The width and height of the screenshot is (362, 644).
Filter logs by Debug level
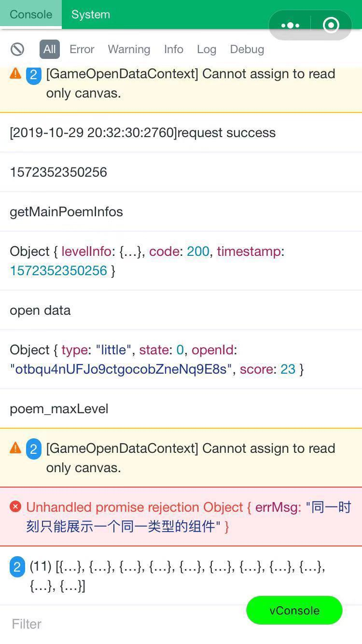click(x=247, y=49)
